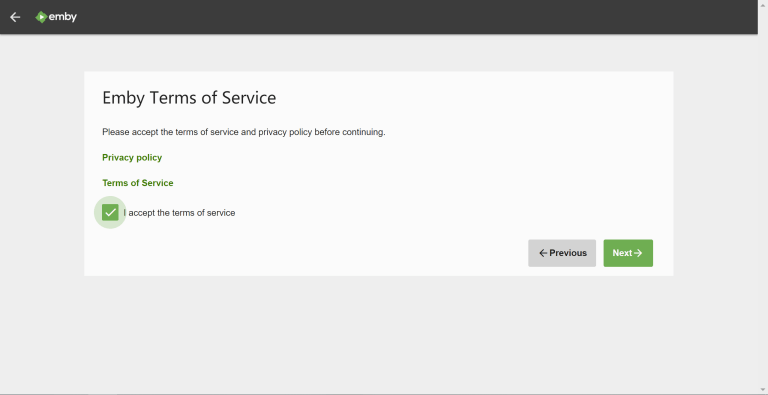Click the vertical scrollbar track on right
Image resolution: width=768 pixels, height=395 pixels.
tap(763, 196)
